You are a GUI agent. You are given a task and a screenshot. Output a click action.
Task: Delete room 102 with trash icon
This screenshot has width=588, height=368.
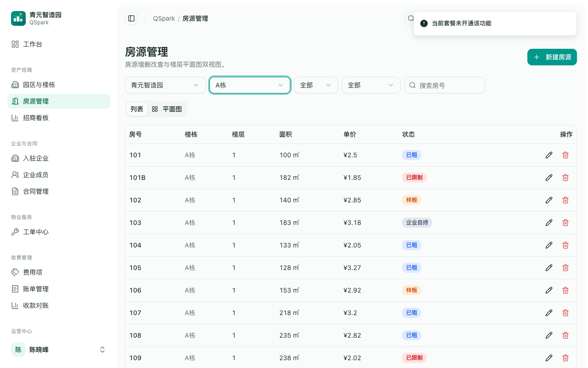coord(565,200)
